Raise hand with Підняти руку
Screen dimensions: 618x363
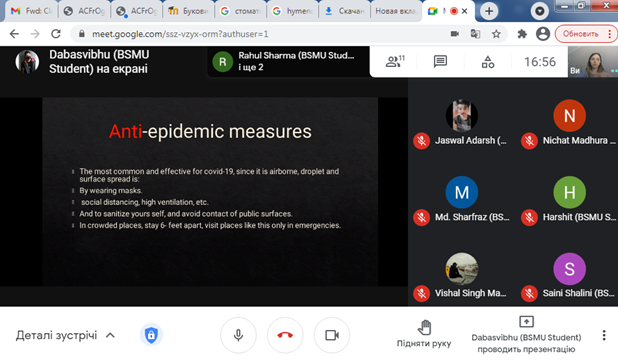tap(424, 333)
